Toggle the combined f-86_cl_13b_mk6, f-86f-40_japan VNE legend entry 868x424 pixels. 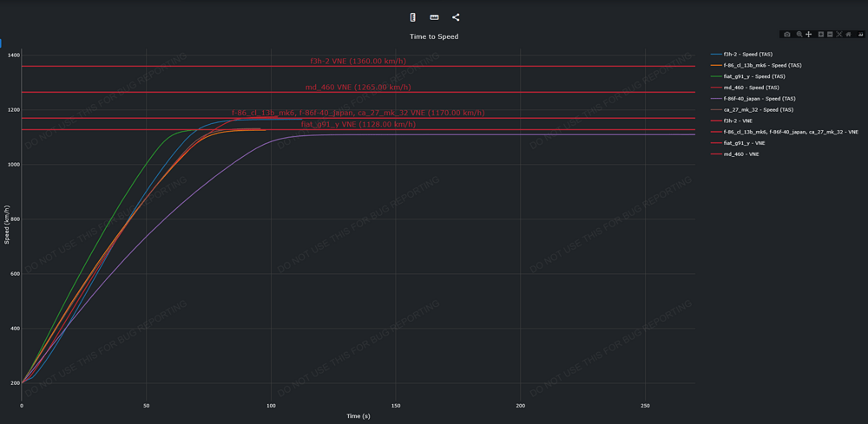coord(785,132)
